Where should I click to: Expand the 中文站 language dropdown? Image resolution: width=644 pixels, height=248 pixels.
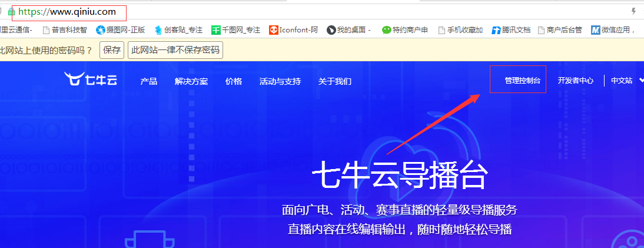(x=627, y=81)
